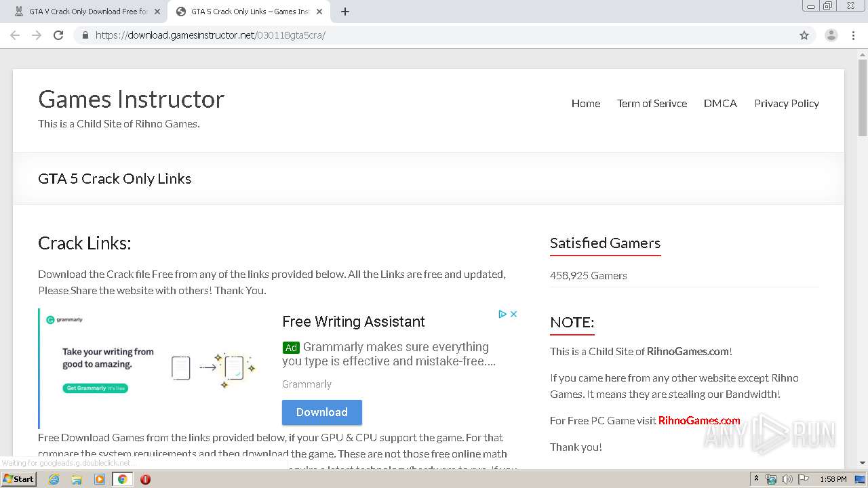Click the 1:58 PM system clock
868x488 pixels.
click(x=833, y=479)
